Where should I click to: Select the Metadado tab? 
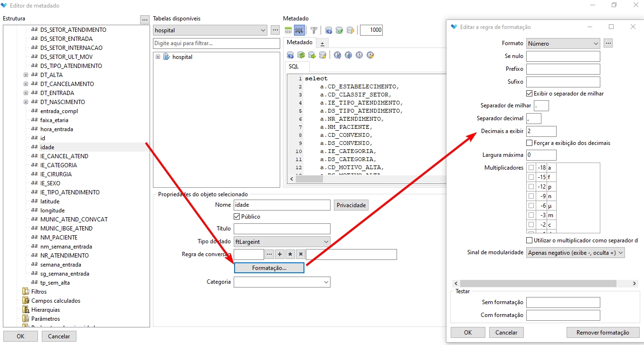299,43
